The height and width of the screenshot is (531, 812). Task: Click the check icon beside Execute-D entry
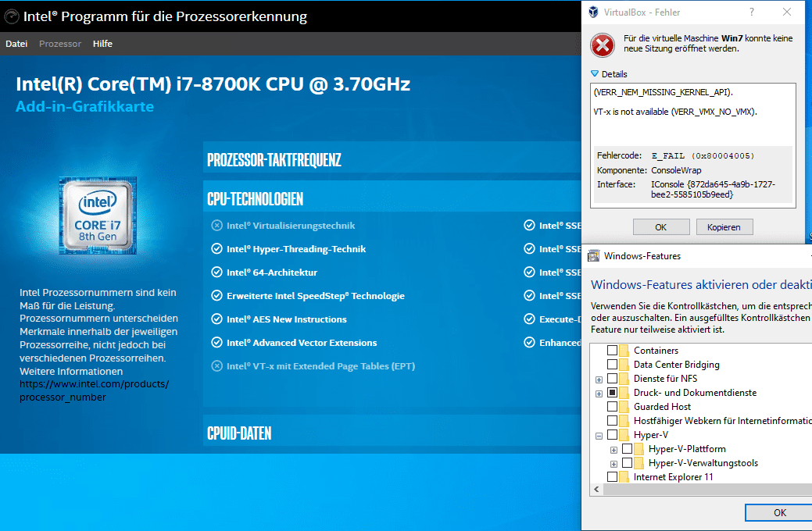coord(529,319)
